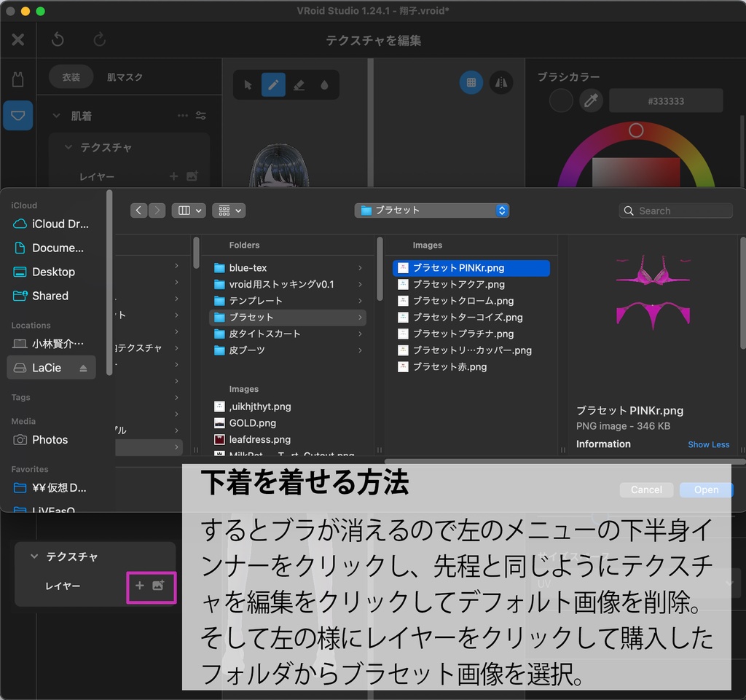This screenshot has width=746, height=700.
Task: Toggle the symmetry mirror mode button
Action: pos(501,82)
